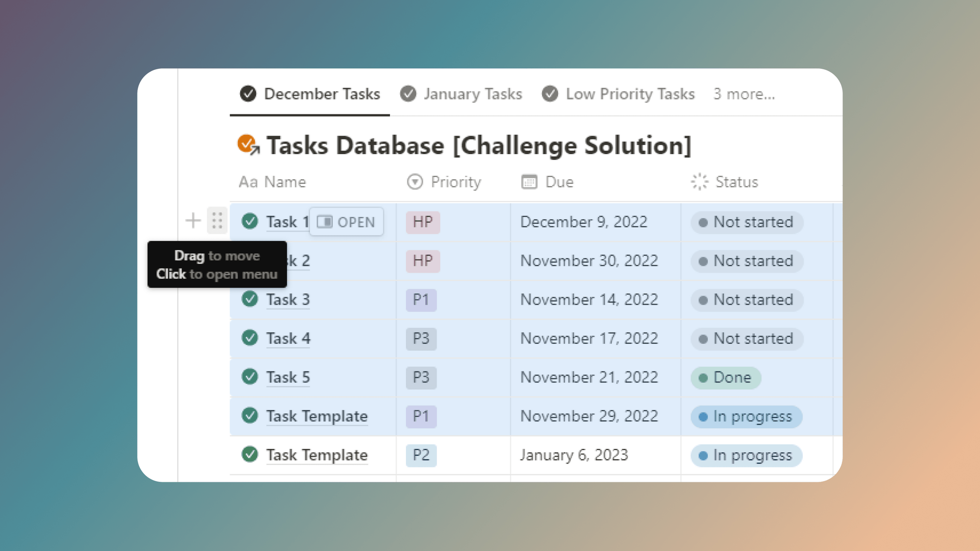Open the Done status selector on Task 5
The image size is (980, 551).
coord(725,377)
